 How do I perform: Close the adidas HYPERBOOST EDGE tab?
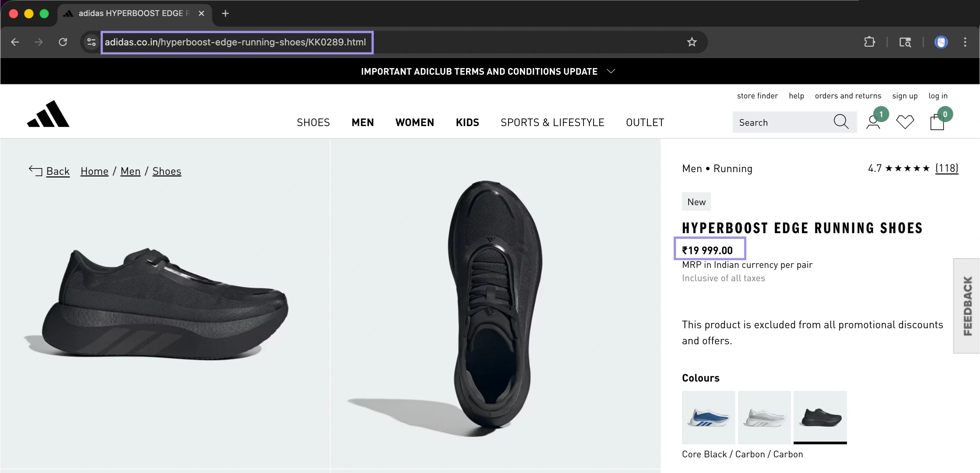[201, 13]
